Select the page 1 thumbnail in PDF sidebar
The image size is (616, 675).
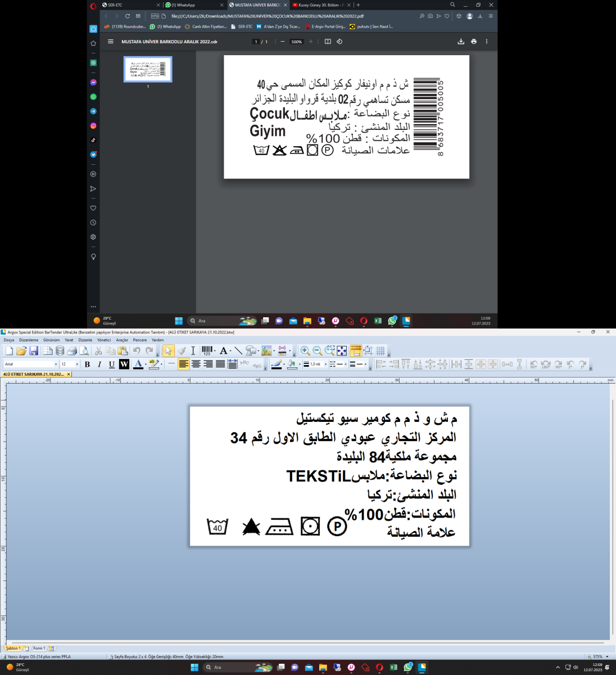pyautogui.click(x=148, y=69)
